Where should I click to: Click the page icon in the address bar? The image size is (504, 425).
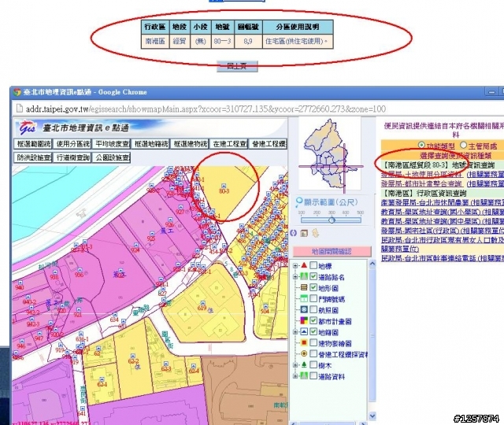(20, 109)
